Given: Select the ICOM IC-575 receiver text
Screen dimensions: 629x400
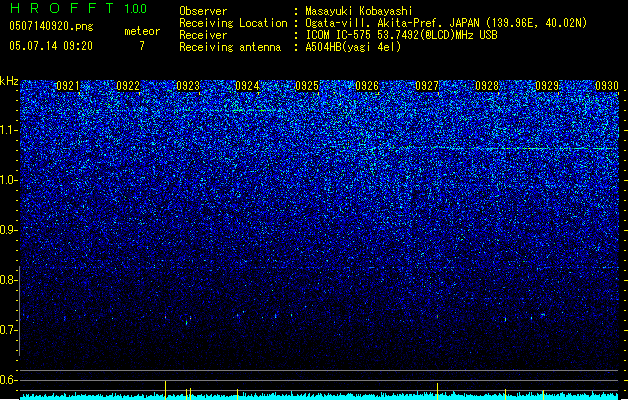Looking at the screenshot, I should pyautogui.click(x=401, y=35).
